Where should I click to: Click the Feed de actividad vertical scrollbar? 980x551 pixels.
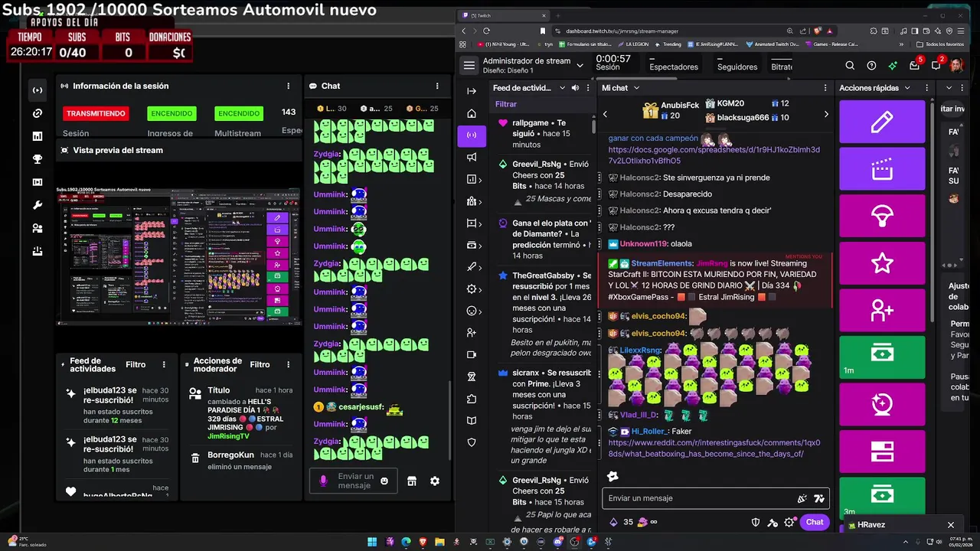coord(593,126)
